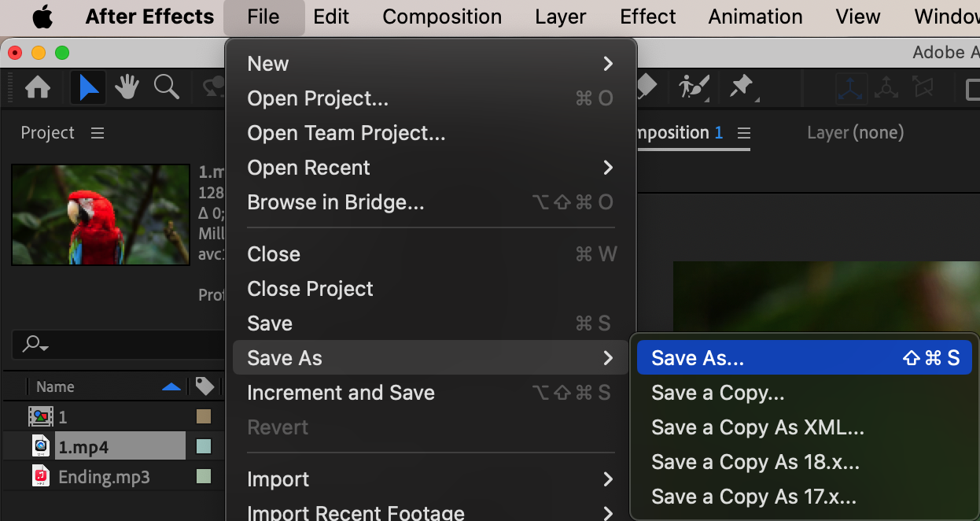Click the label tag column icon
Viewport: 980px width, 521px height.
[x=204, y=386]
